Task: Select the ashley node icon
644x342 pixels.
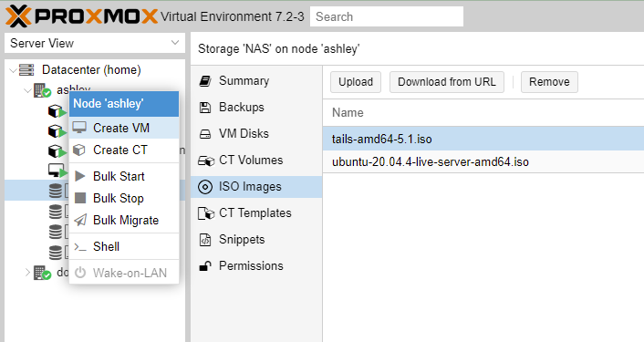Action: pyautogui.click(x=42, y=90)
